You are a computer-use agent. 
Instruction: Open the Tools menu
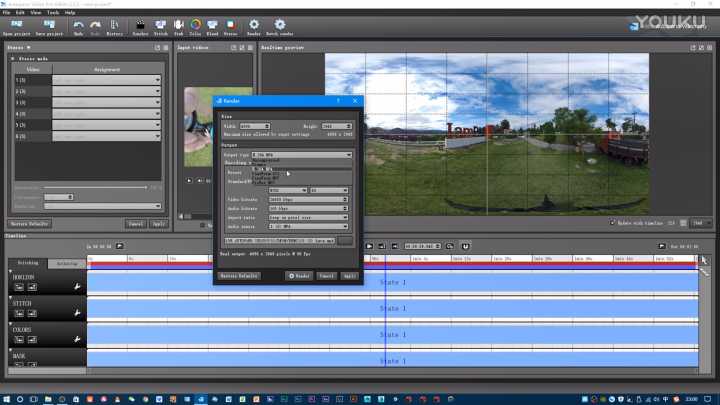point(53,12)
